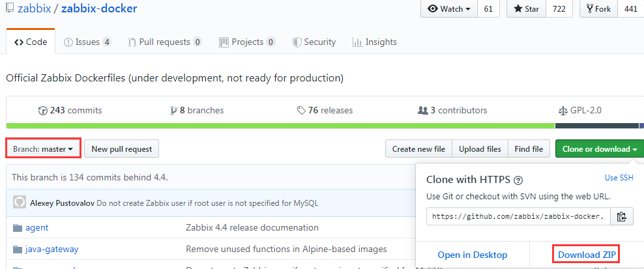Viewport: 644px width, 269px height.
Task: View the 61 watchers count
Action: (x=488, y=8)
